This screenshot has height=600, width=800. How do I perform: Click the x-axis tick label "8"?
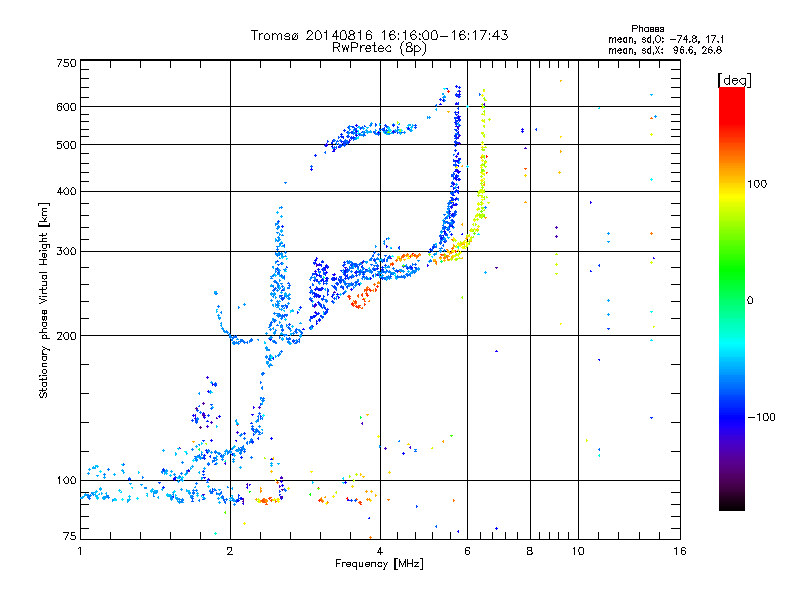click(x=530, y=551)
